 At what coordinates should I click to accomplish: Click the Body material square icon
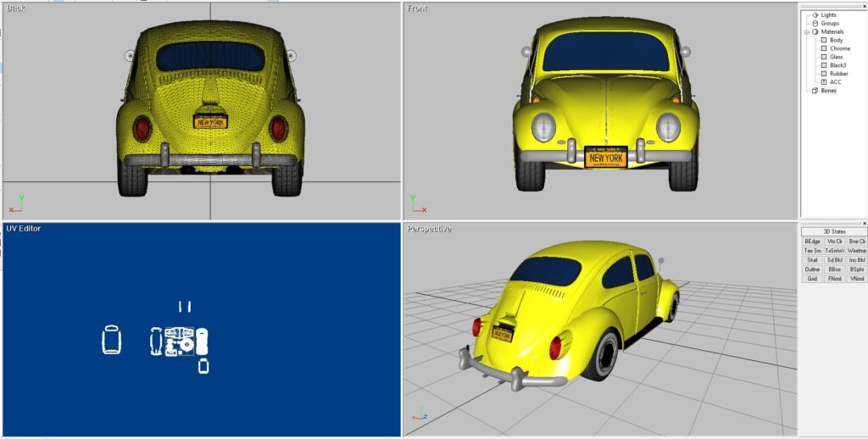pyautogui.click(x=823, y=40)
